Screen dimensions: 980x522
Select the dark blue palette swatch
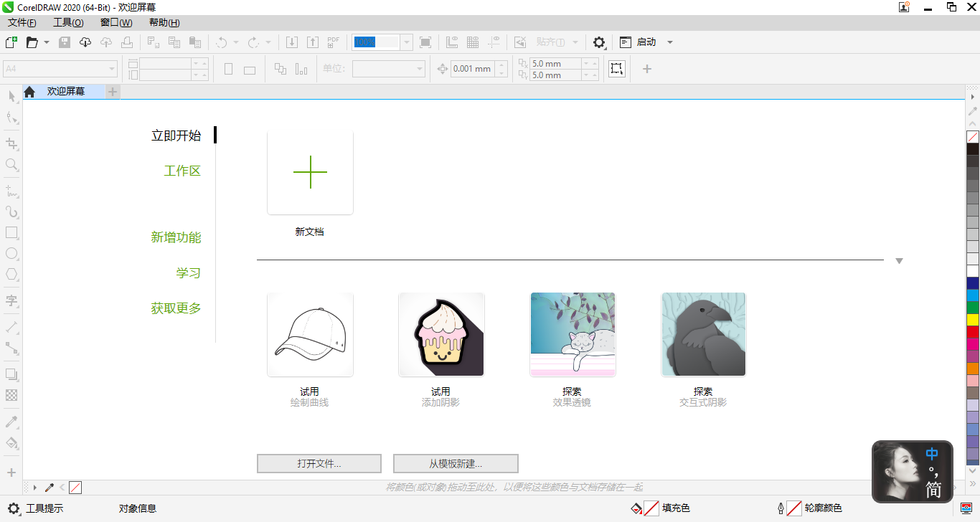point(973,283)
